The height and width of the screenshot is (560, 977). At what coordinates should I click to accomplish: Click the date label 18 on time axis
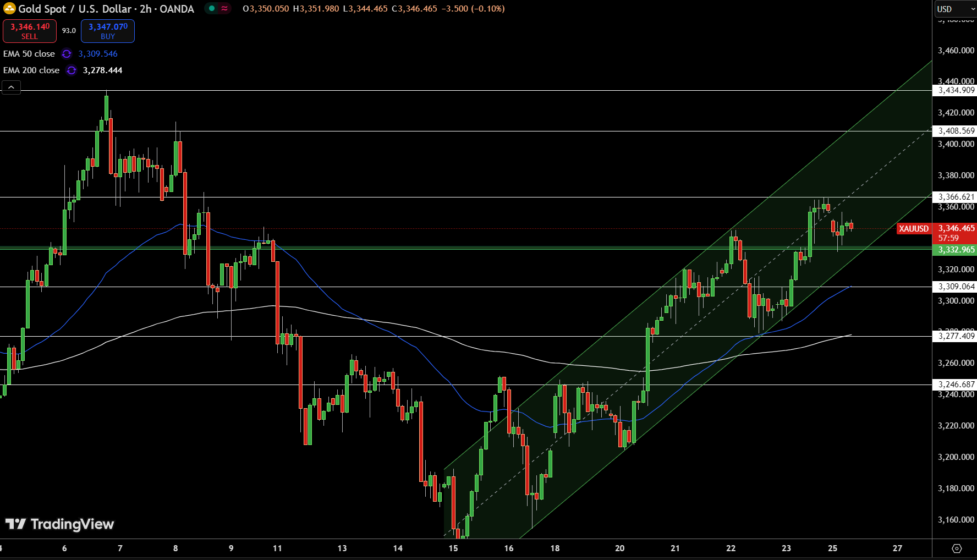pyautogui.click(x=555, y=548)
